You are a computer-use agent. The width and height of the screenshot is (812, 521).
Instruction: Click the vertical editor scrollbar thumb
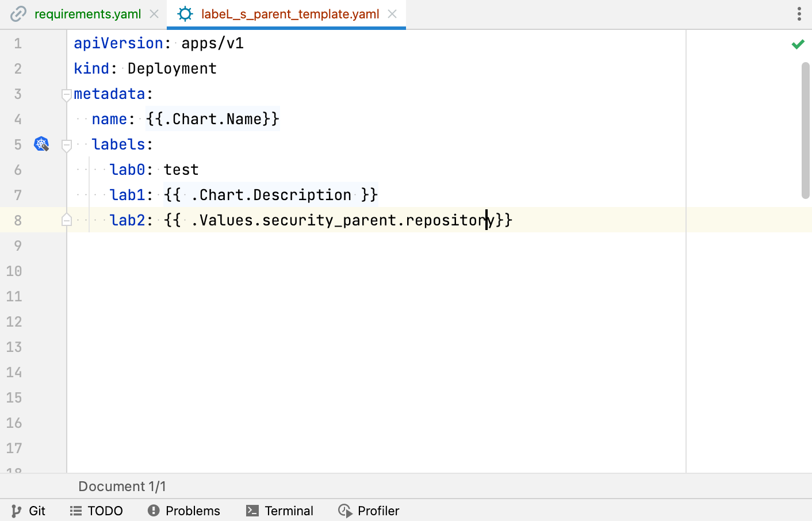pyautogui.click(x=805, y=131)
